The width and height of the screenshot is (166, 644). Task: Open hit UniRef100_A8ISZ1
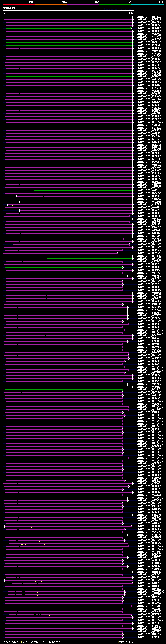click(x=149, y=17)
